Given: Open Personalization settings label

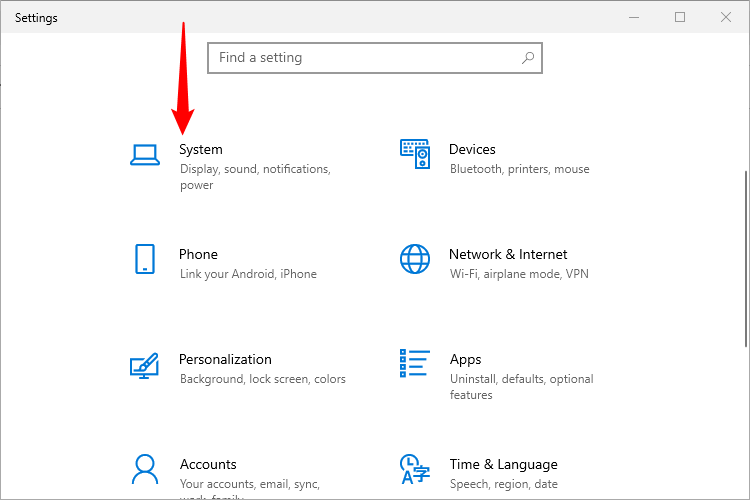Looking at the screenshot, I should tap(225, 359).
